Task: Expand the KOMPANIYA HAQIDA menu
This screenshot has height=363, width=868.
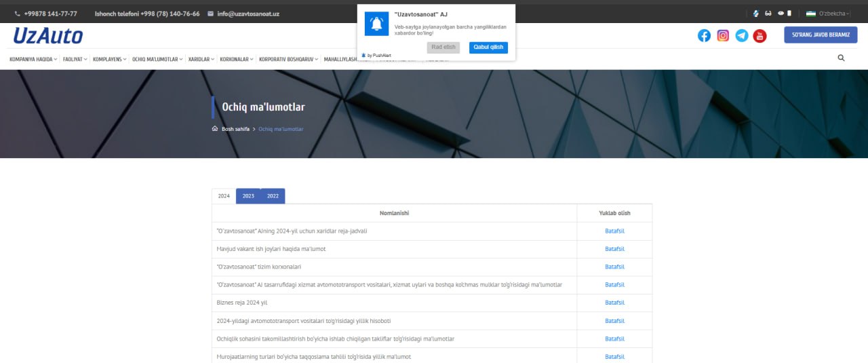Action: click(x=33, y=59)
